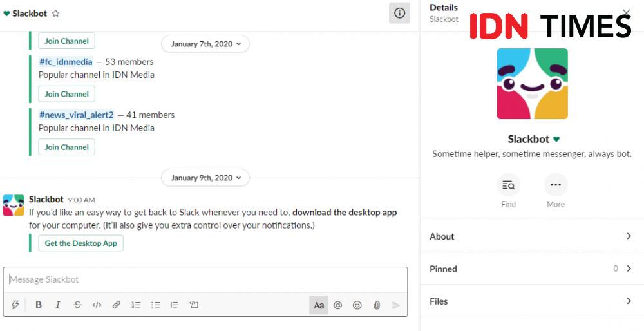The height and width of the screenshot is (331, 644).
Task: Click the Sometime helper tagline text
Action: click(x=532, y=155)
